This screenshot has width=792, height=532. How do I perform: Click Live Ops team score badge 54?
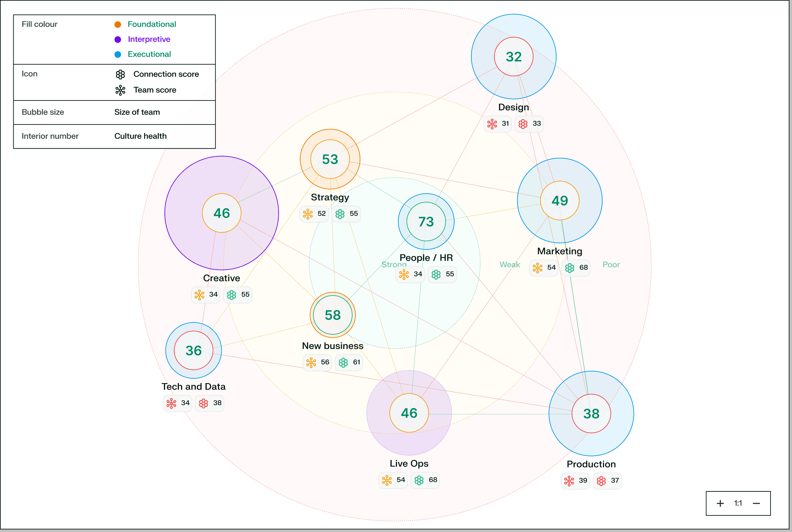[x=393, y=480]
